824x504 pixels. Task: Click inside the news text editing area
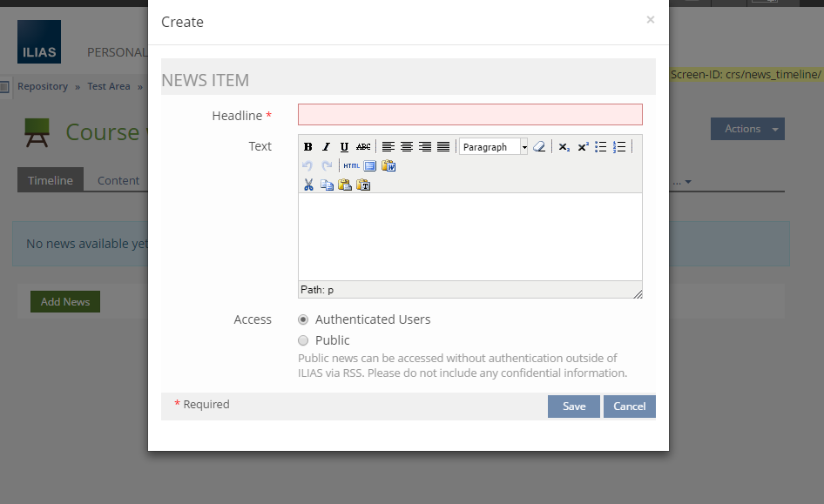[470, 237]
